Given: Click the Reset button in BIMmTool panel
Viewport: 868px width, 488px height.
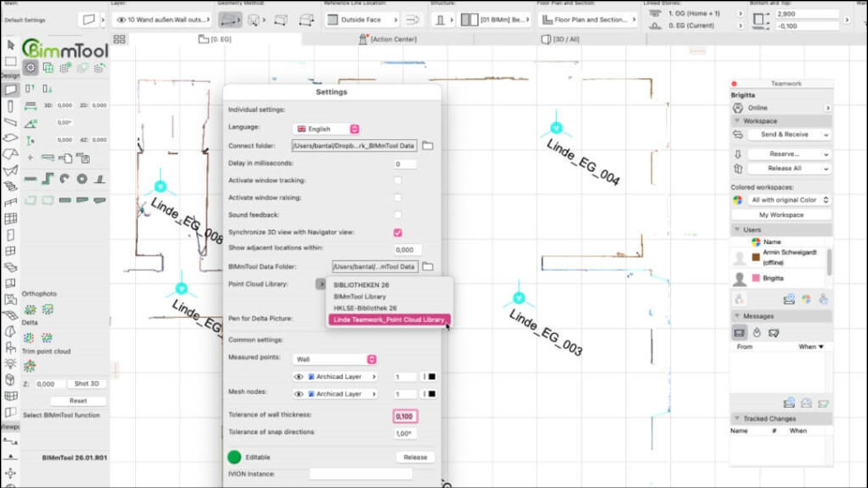Looking at the screenshot, I should tap(78, 401).
